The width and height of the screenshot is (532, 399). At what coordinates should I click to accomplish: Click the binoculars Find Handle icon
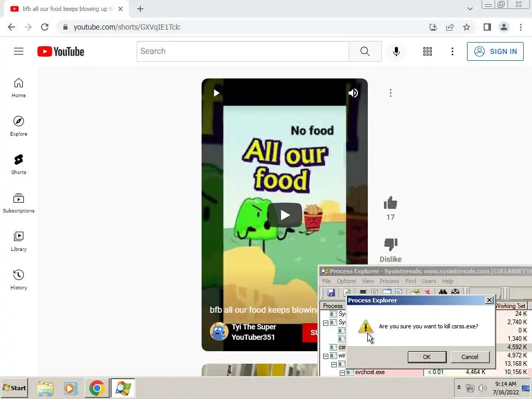click(443, 292)
